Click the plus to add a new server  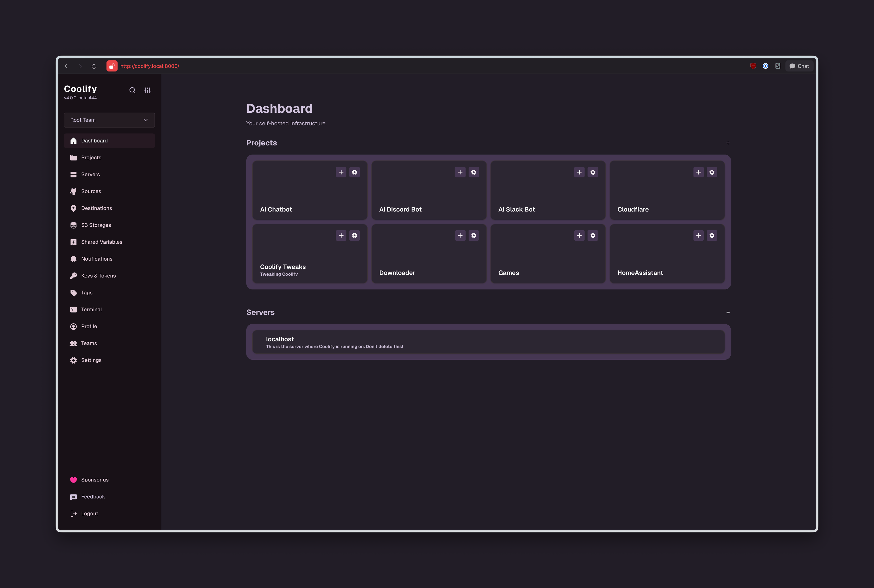click(x=728, y=312)
